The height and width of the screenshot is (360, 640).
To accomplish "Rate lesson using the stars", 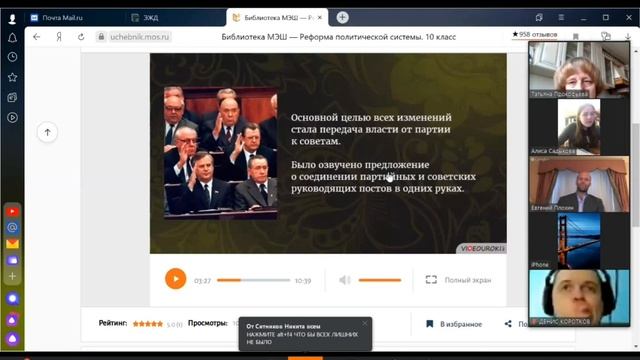I will click(148, 324).
